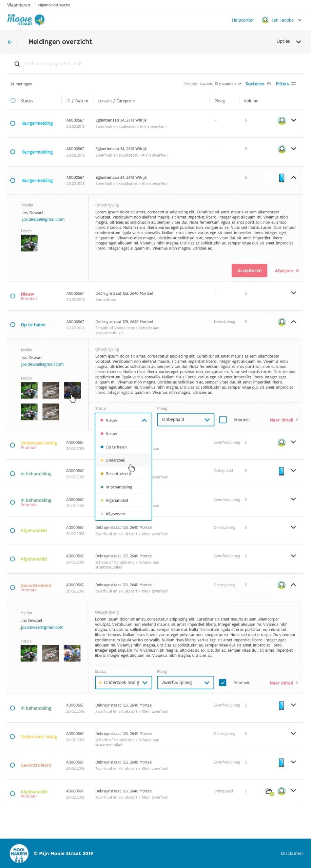This screenshot has height=868, width=311.
Task: Click the phone icon in the expanded Burgermelding row
Action: tap(281, 178)
